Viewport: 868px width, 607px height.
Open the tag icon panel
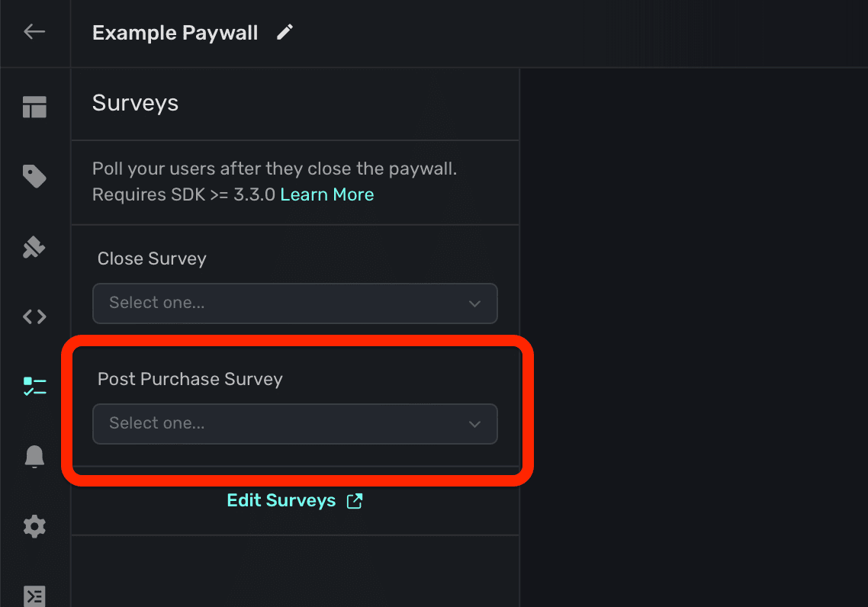tap(34, 177)
